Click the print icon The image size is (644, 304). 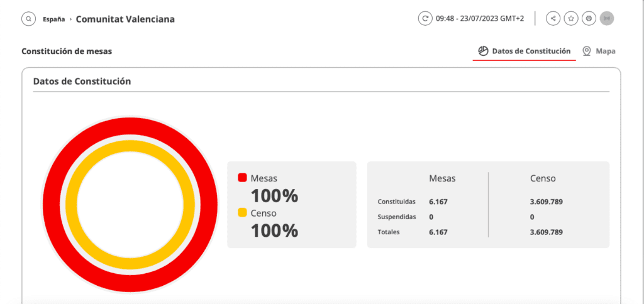point(589,18)
